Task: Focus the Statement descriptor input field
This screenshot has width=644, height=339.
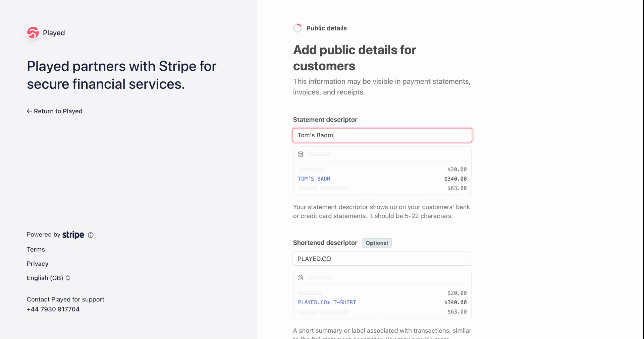Action: point(382,135)
